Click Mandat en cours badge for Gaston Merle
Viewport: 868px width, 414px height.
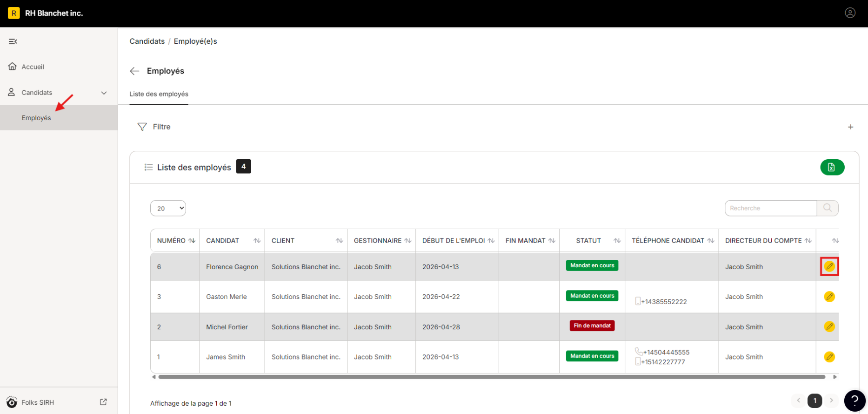592,296
